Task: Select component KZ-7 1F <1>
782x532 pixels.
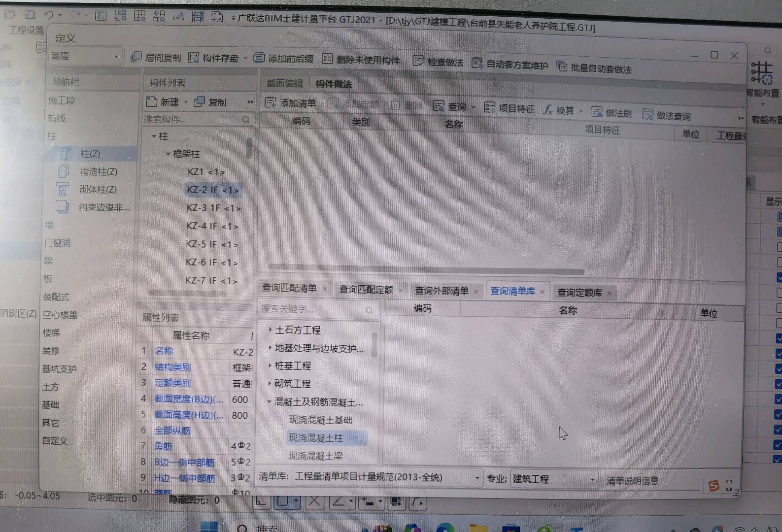Action: pyautogui.click(x=211, y=280)
